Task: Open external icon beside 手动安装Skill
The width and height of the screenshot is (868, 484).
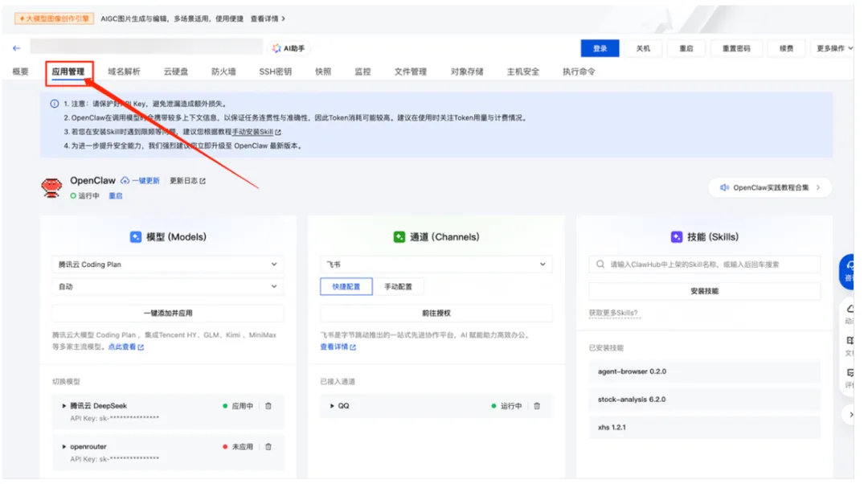Action: (278, 133)
